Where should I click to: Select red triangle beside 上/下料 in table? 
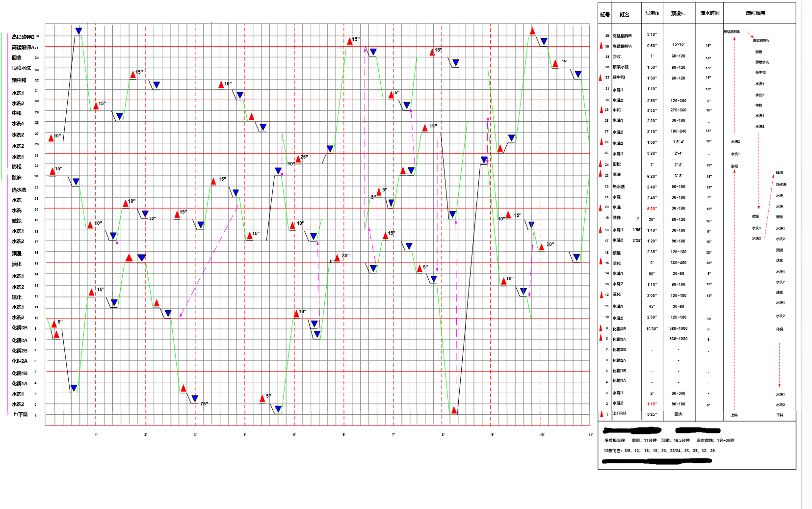pyautogui.click(x=601, y=414)
